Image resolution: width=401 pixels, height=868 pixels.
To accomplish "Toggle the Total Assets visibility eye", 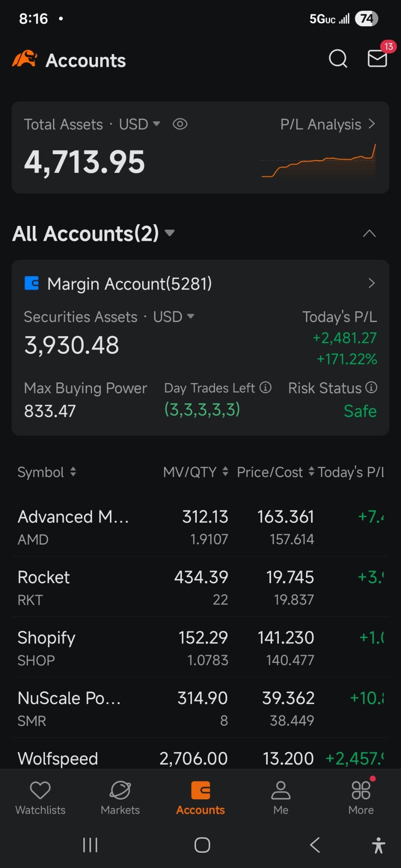I will coord(180,124).
